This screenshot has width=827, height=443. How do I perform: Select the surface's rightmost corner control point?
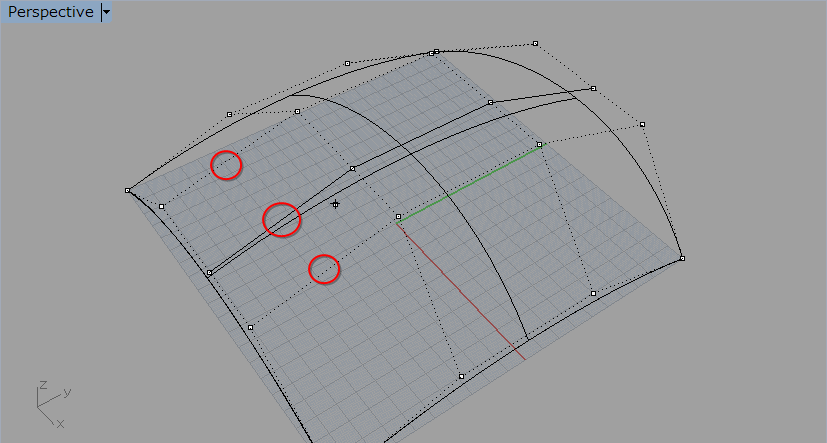682,258
